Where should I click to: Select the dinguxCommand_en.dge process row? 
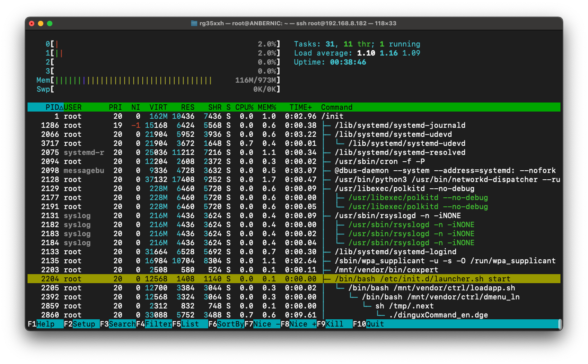tap(294, 315)
